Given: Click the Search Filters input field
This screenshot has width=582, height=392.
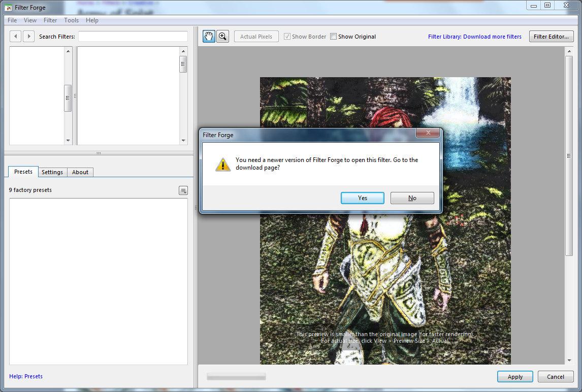Looking at the screenshot, I should [x=133, y=37].
